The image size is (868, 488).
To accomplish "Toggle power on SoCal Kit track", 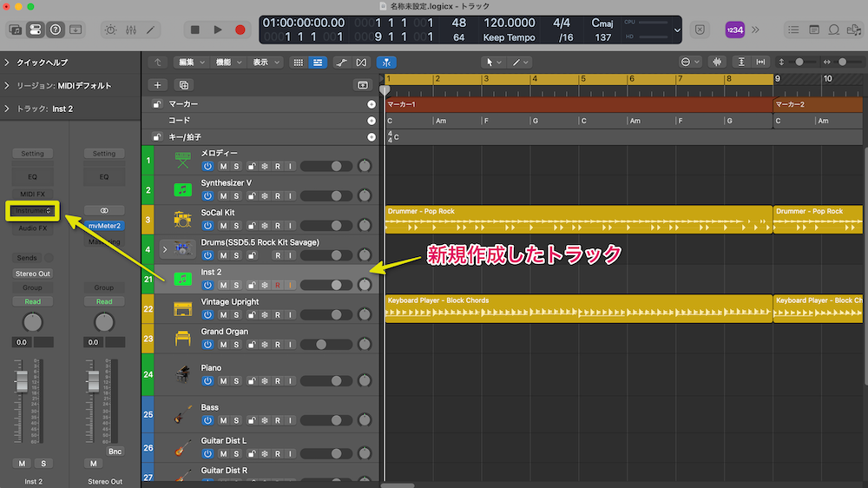I will click(x=207, y=226).
